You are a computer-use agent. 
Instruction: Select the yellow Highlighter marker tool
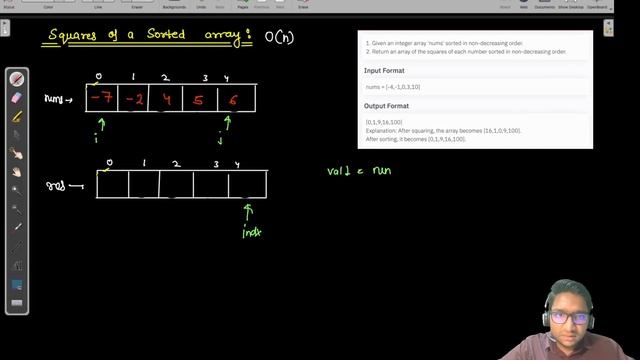coord(17,117)
